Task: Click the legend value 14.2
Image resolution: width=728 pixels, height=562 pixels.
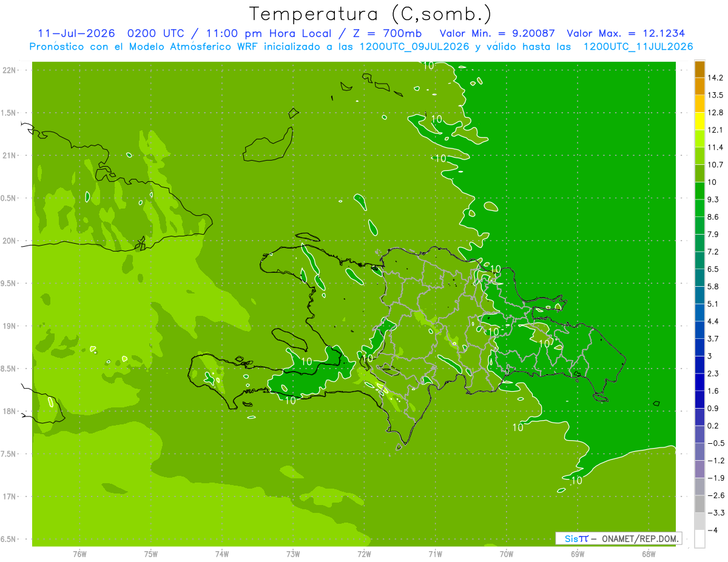Action: [715, 78]
